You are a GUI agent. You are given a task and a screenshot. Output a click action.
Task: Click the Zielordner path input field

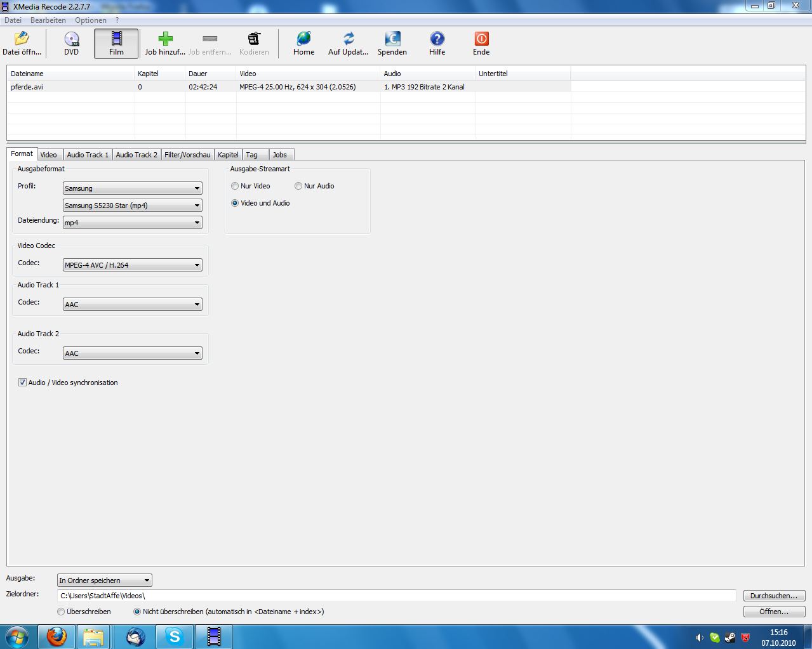(397, 596)
